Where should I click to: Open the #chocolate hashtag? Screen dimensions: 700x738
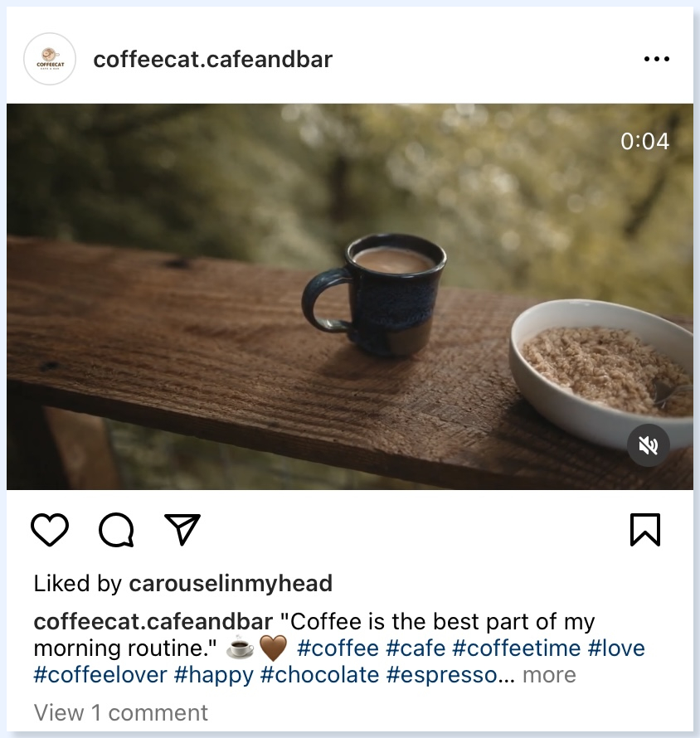pyautogui.click(x=319, y=675)
